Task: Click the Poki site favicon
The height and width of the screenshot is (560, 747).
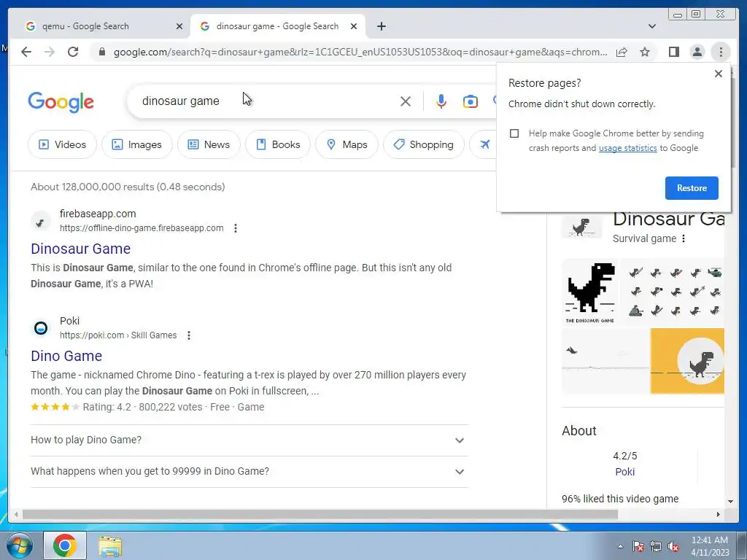Action: point(41,328)
